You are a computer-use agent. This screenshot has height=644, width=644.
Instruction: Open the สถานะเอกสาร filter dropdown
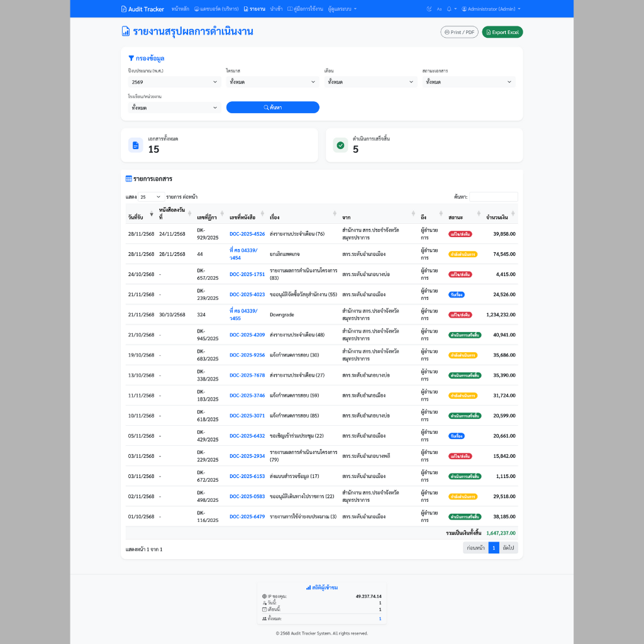click(469, 82)
